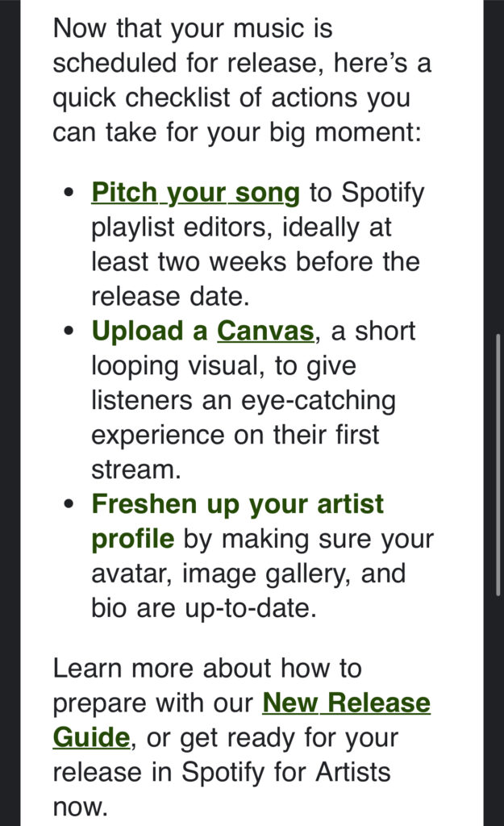Click the avatar, image gallery, and line
This screenshot has width=504, height=826.
click(248, 574)
